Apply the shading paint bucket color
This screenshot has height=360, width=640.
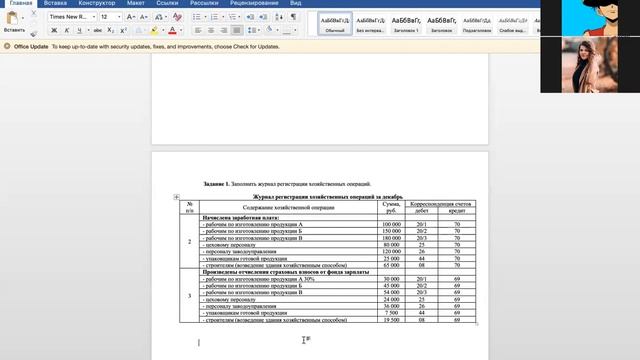pos(269,30)
